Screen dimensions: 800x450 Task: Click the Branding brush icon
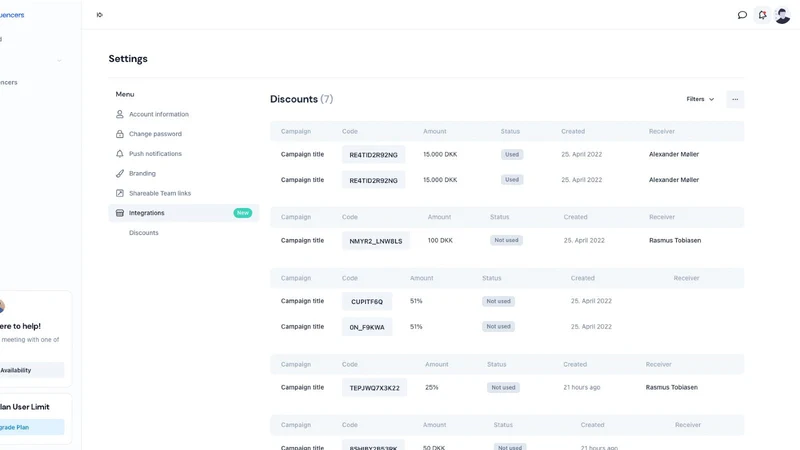point(119,173)
